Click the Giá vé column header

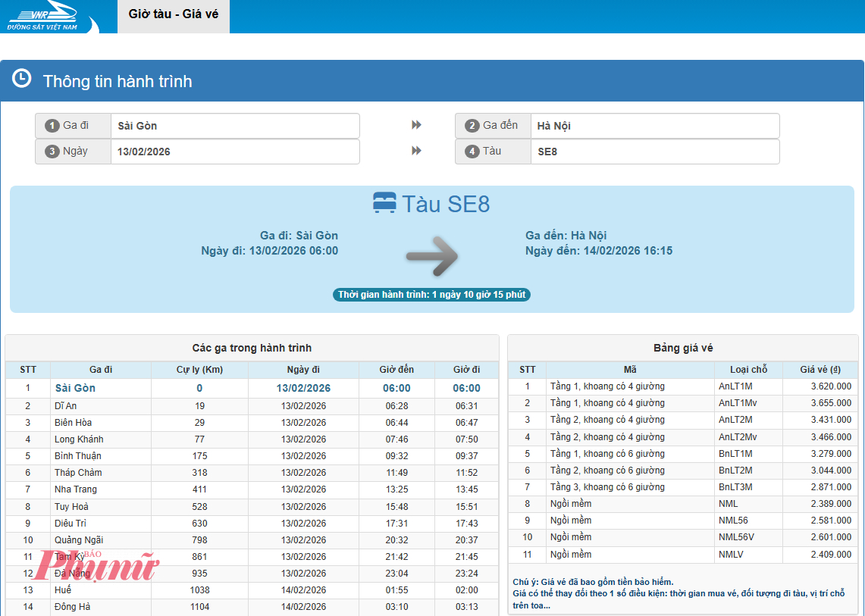tap(820, 370)
